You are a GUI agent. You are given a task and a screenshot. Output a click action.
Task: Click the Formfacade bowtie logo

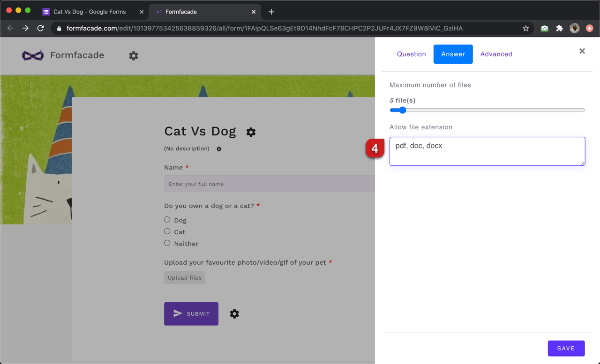(32, 55)
